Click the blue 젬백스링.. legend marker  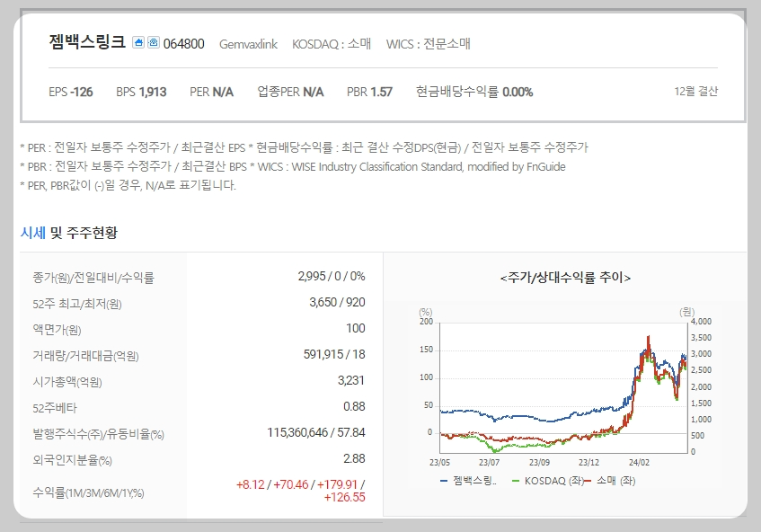point(444,481)
